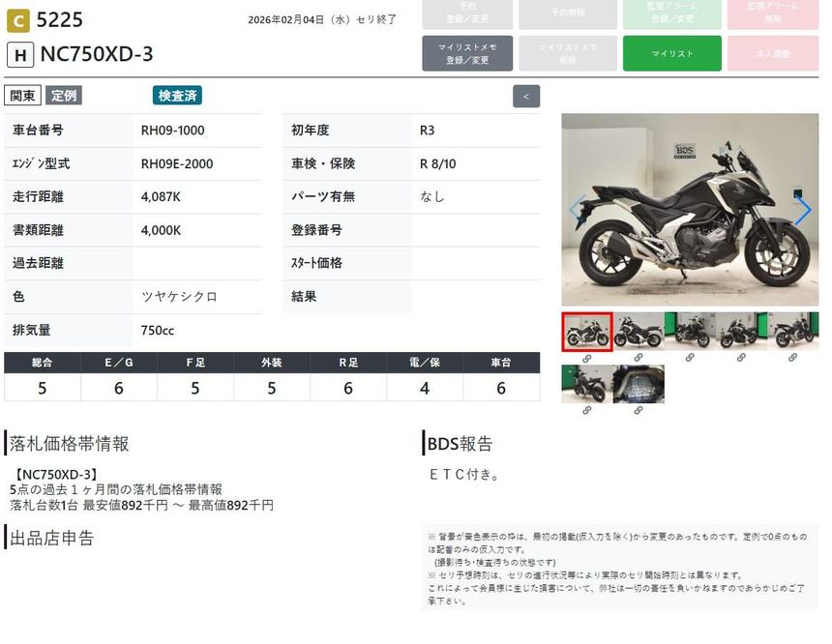Click link icon under fourth thumbnail
The width and height of the screenshot is (832, 644).
(741, 358)
